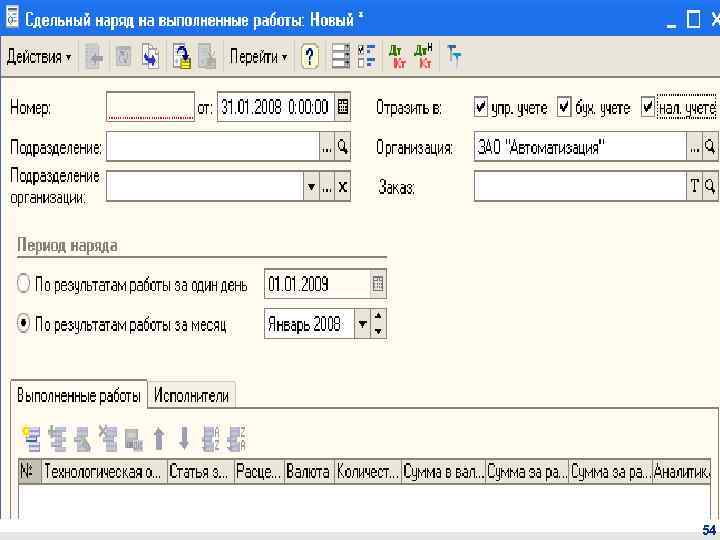This screenshot has height=540, width=720.
Task: Switch to the Исполнители tab
Action: tap(191, 395)
